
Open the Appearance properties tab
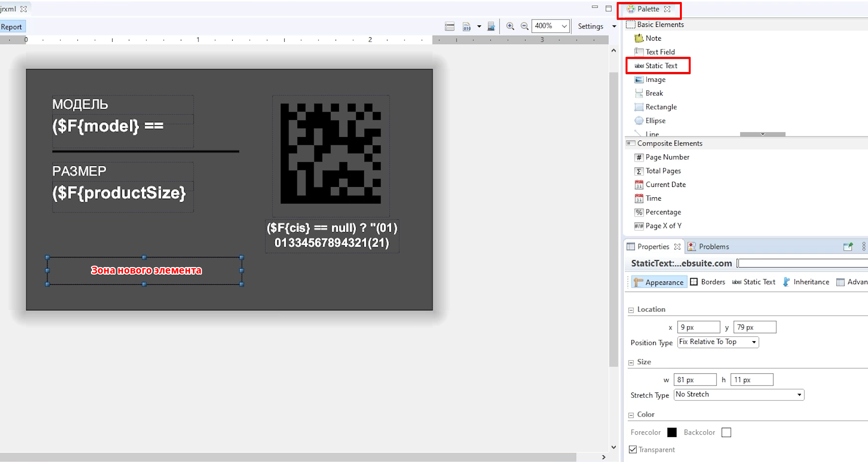pyautogui.click(x=659, y=282)
